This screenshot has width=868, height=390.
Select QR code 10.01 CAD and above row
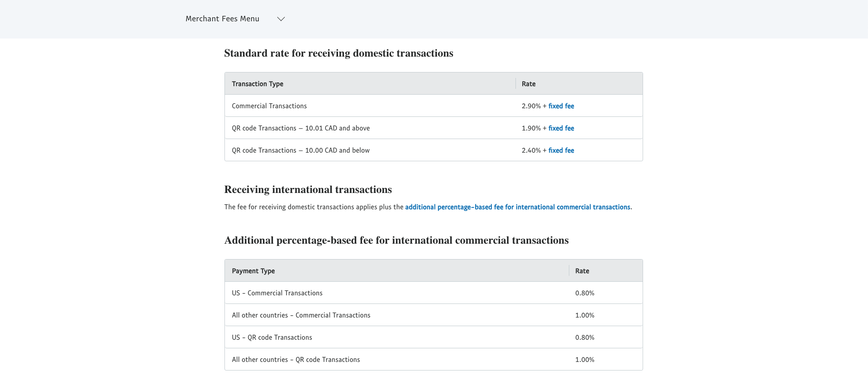coord(300,128)
